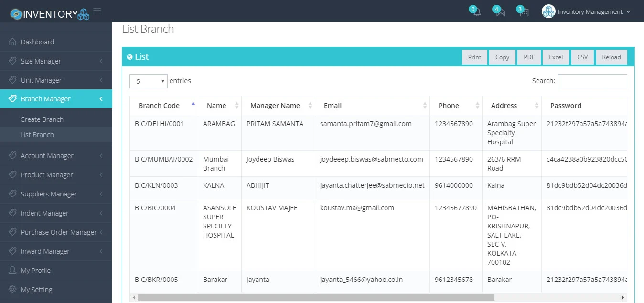Click phone number 9614000000
Screen dimensions: 644x303
[x=454, y=185]
